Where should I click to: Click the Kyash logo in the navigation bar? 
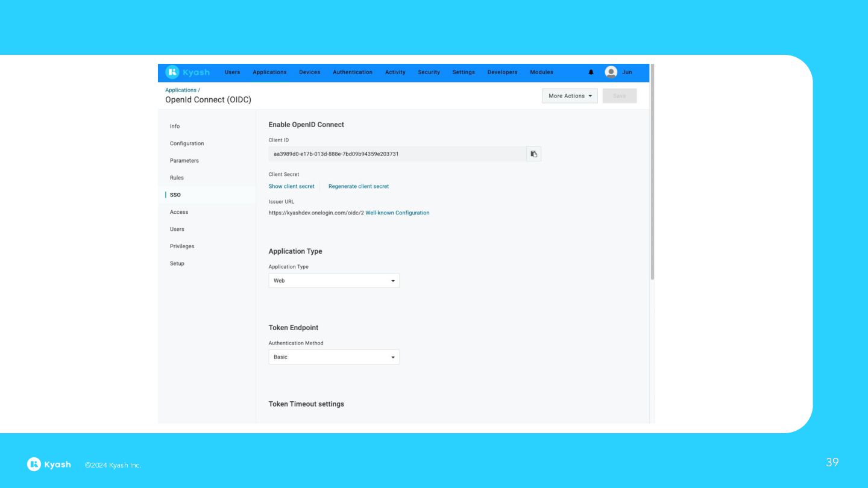click(x=187, y=72)
